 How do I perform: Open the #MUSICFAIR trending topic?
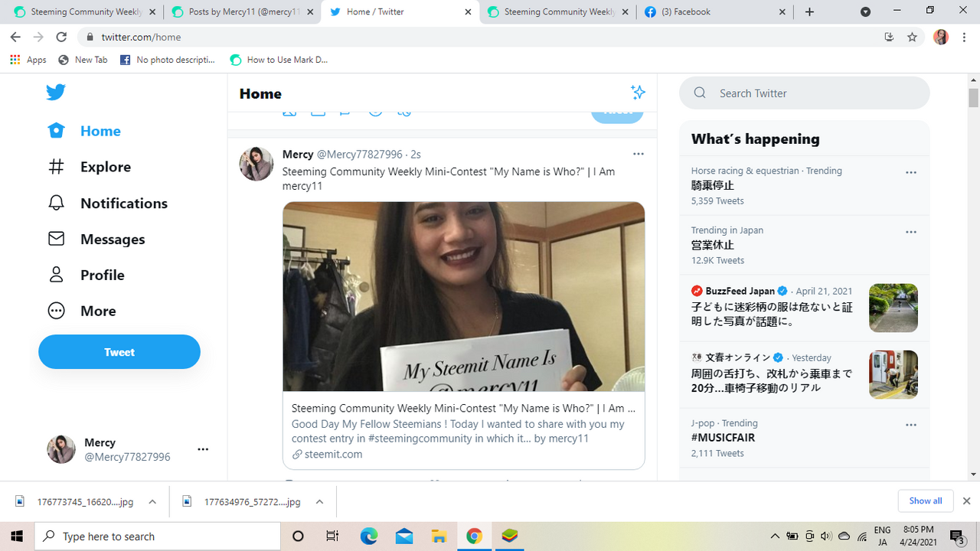point(723,438)
